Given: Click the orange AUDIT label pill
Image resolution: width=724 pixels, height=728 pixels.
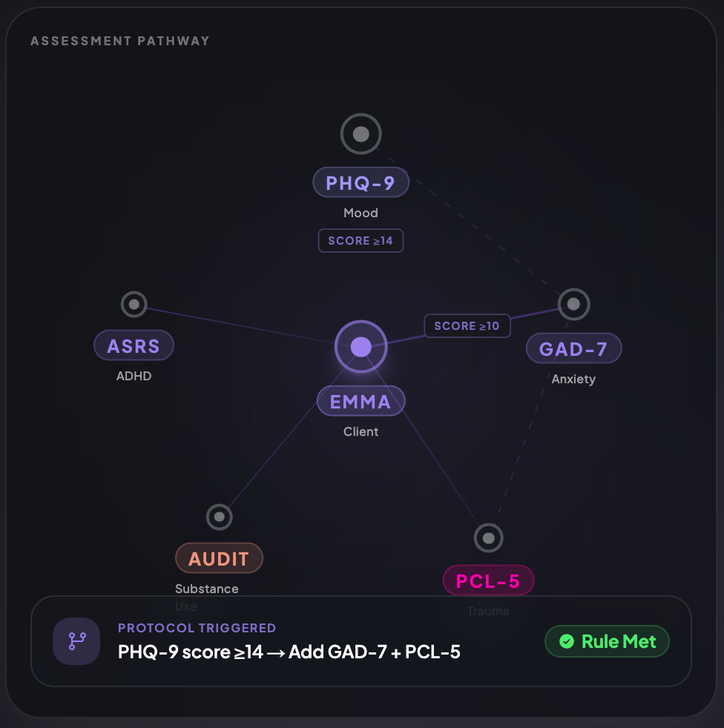Looking at the screenshot, I should tap(220, 558).
